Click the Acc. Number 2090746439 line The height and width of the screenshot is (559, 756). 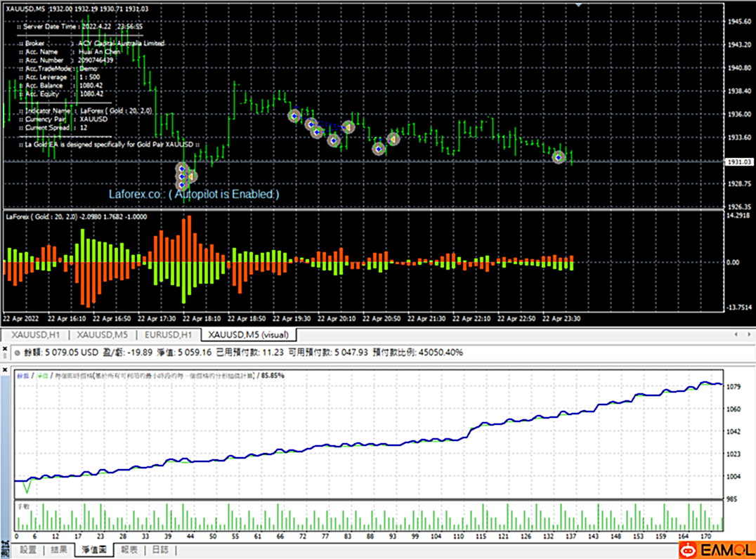[66, 60]
